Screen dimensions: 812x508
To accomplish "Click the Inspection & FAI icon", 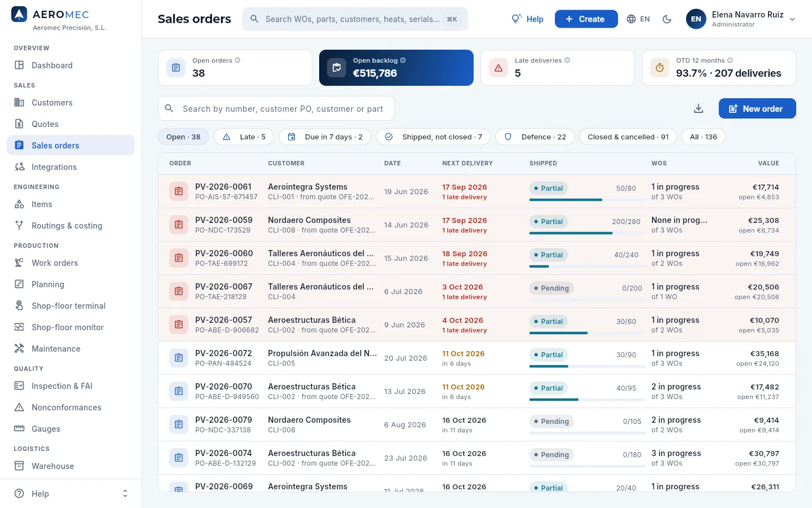I will coord(19,386).
